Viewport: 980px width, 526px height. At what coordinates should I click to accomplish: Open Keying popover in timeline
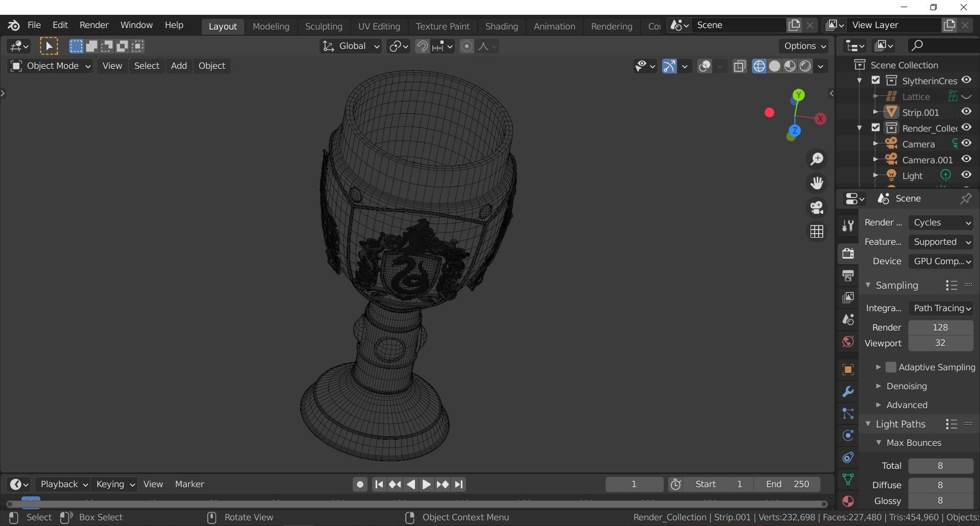tap(115, 484)
